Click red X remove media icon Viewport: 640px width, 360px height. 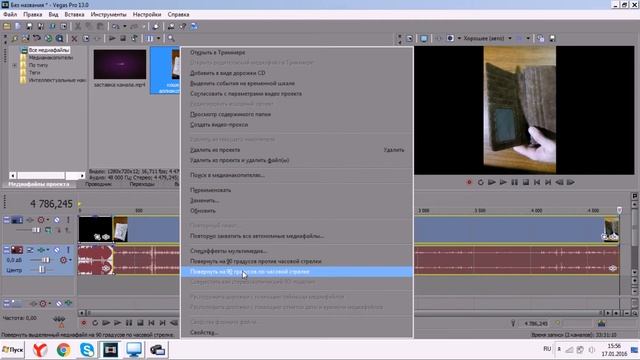click(x=74, y=38)
